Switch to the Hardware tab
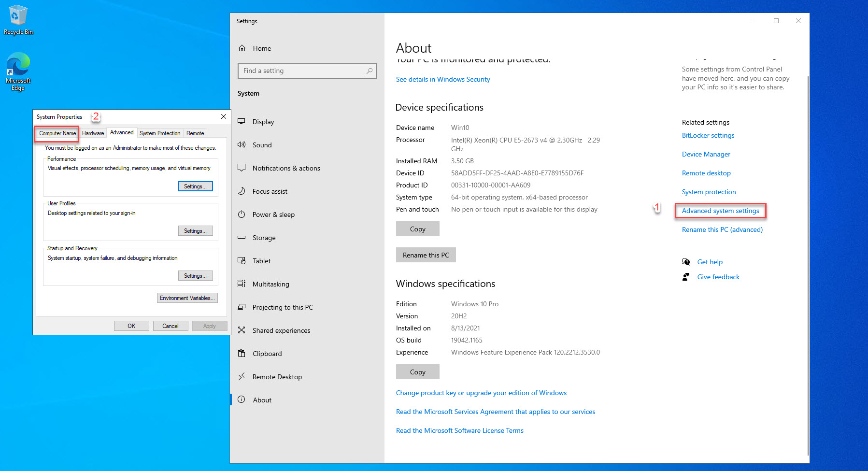Screen dimensions: 868x471 (93, 133)
